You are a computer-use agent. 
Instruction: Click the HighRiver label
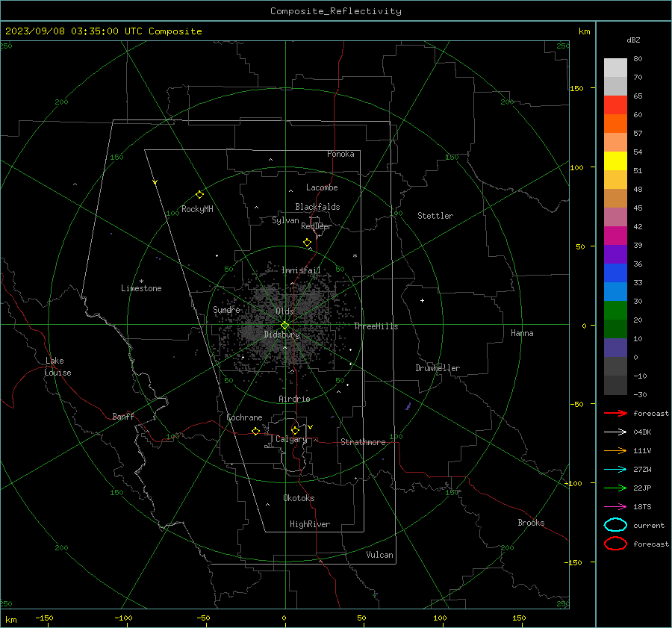point(310,524)
